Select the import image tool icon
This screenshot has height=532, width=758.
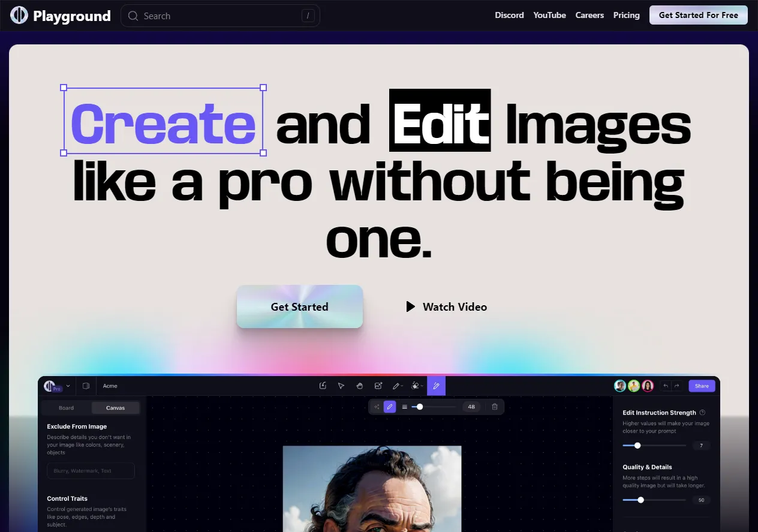(323, 386)
